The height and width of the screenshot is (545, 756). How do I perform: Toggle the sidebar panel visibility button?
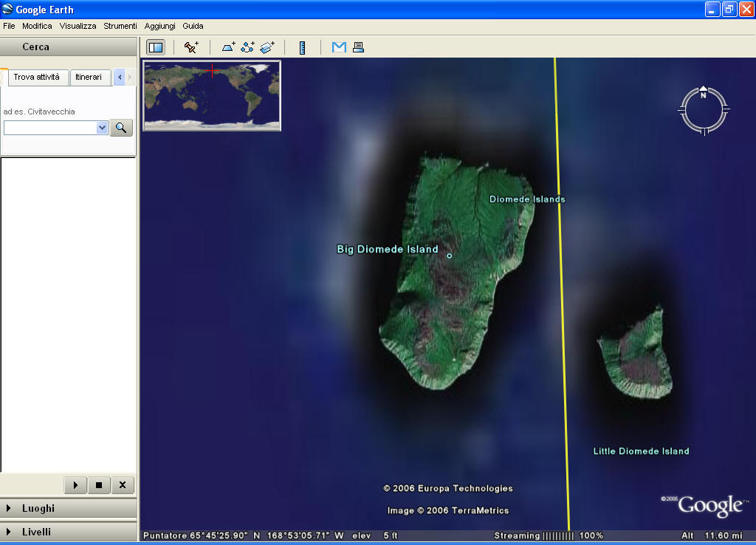point(156,47)
